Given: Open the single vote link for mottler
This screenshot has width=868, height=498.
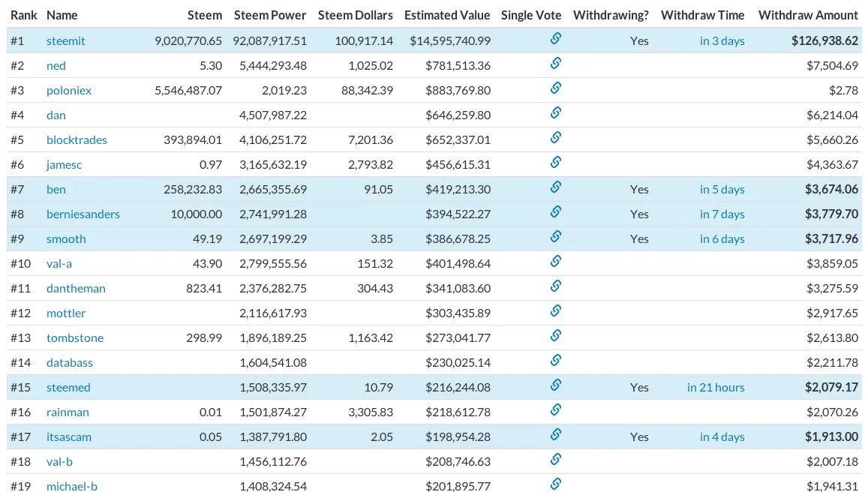Looking at the screenshot, I should pos(556,310).
